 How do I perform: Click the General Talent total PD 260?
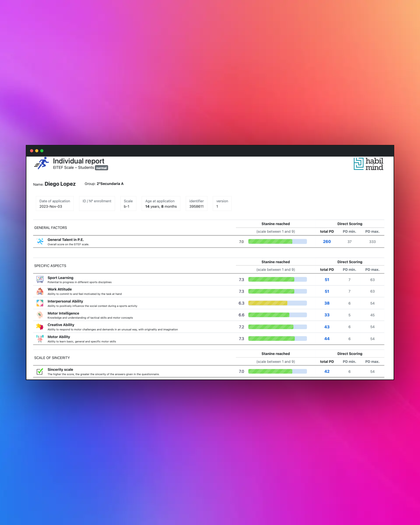327,242
